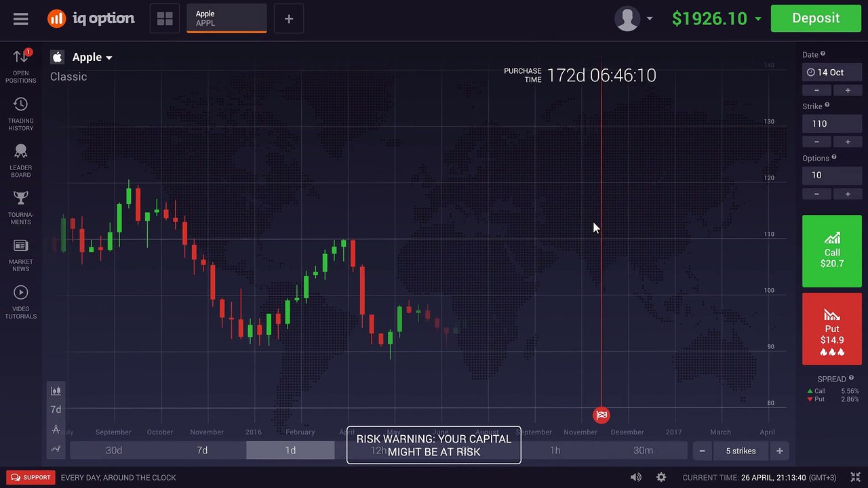868x488 pixels.
Task: Increase the Options quantity with plus
Action: (x=847, y=194)
